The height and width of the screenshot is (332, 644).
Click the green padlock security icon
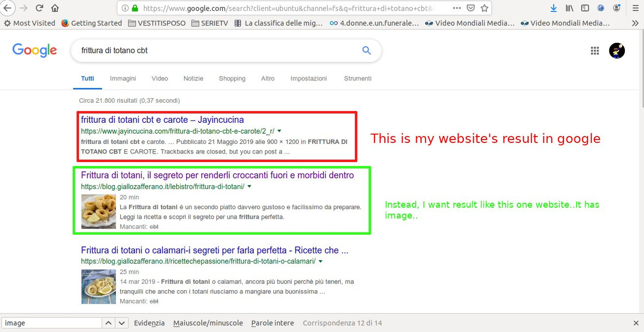tap(134, 8)
